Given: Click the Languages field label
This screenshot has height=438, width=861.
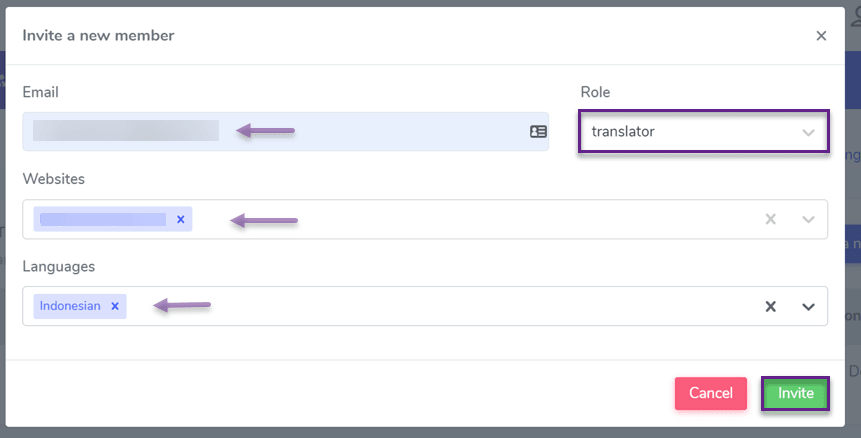Looking at the screenshot, I should (x=59, y=266).
